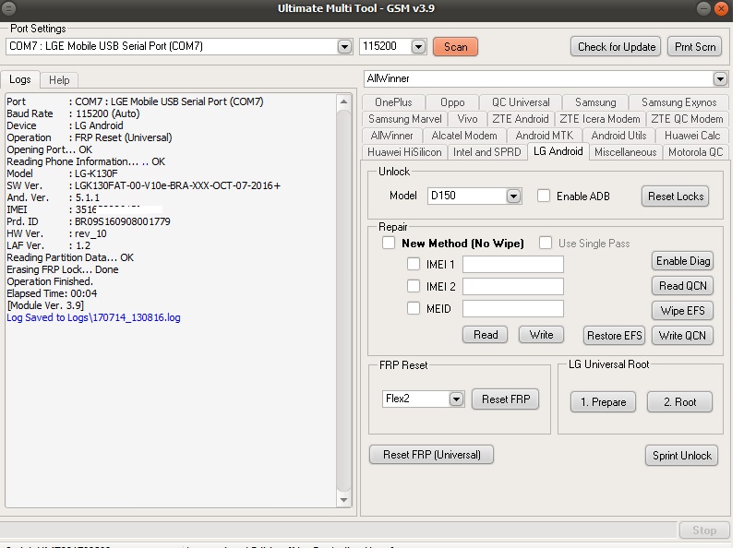Click the log scrollbar up arrow

click(343, 101)
